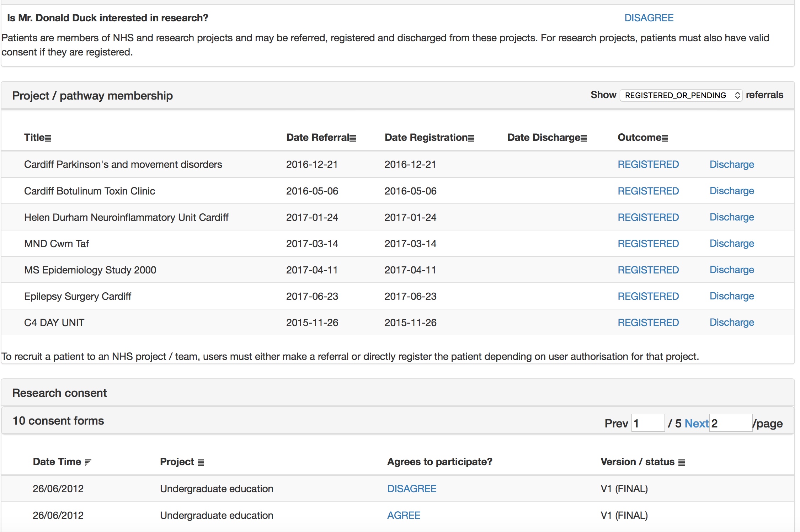Image resolution: width=800 pixels, height=532 pixels.
Task: Open REGISTERED outcome for Epilepsy Surgery Cardiff
Action: (648, 296)
